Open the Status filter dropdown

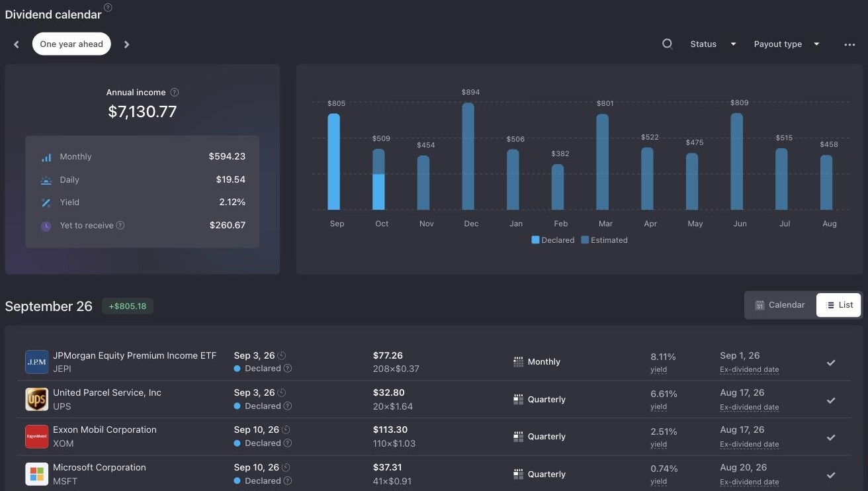[713, 44]
